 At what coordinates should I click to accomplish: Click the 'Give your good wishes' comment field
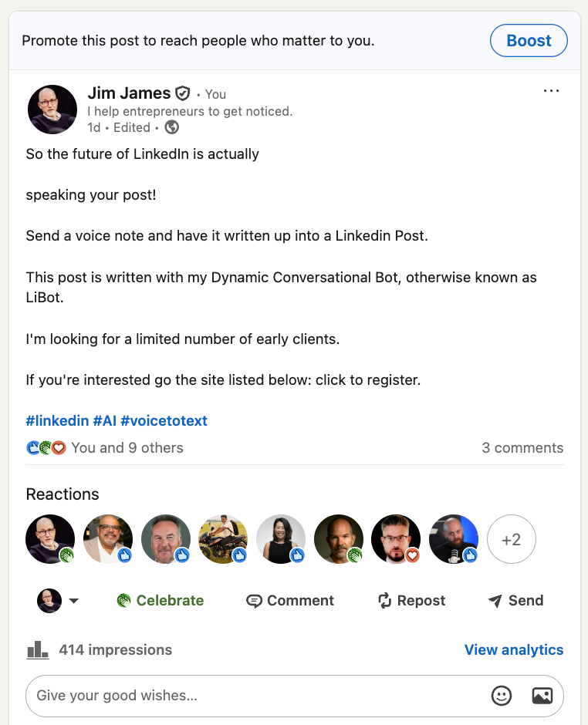[x=255, y=696]
